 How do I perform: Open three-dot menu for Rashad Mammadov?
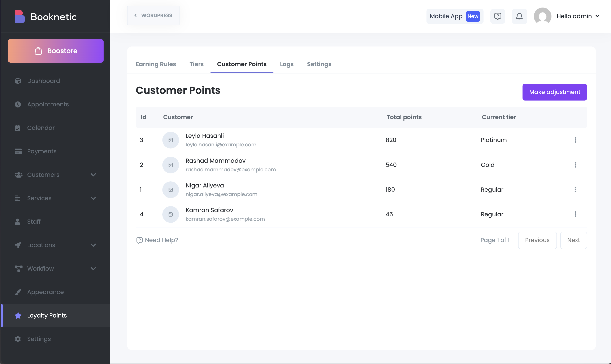pyautogui.click(x=575, y=165)
